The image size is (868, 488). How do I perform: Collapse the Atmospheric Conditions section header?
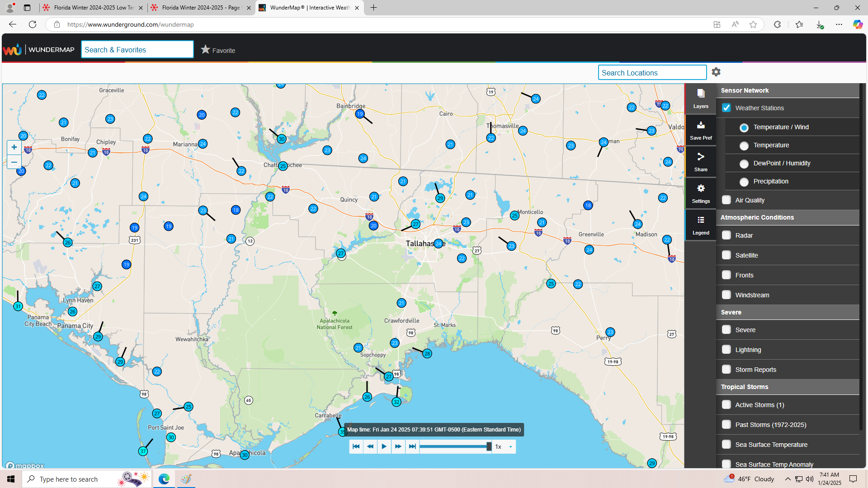[788, 217]
